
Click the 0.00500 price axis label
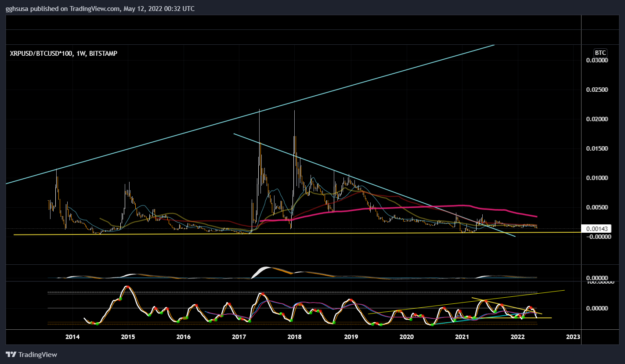[597, 207]
